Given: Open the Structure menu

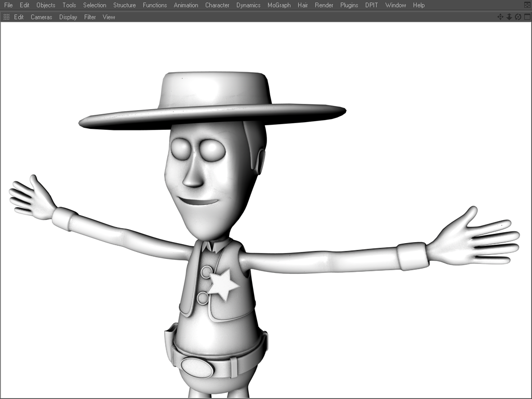Looking at the screenshot, I should pos(125,5).
